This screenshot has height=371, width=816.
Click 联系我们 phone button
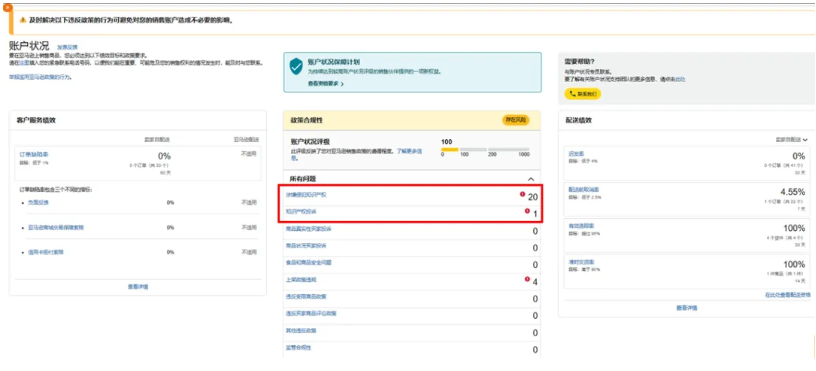583,94
